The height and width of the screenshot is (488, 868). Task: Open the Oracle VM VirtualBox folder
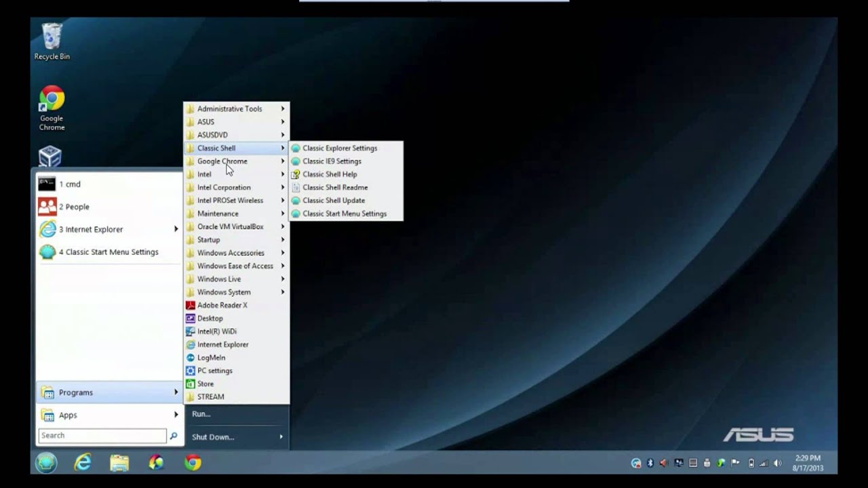237,226
